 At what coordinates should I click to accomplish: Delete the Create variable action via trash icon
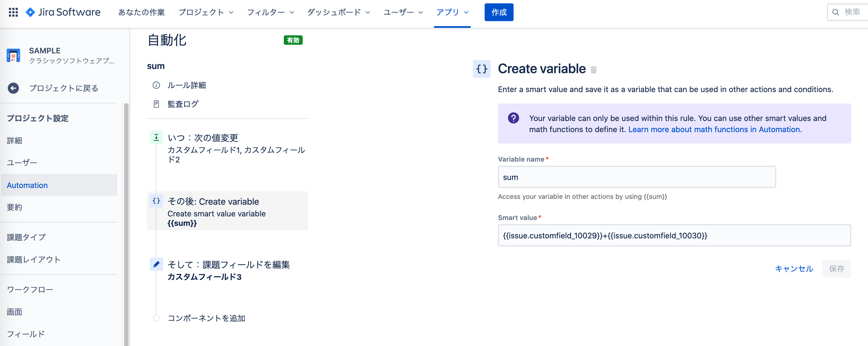594,70
